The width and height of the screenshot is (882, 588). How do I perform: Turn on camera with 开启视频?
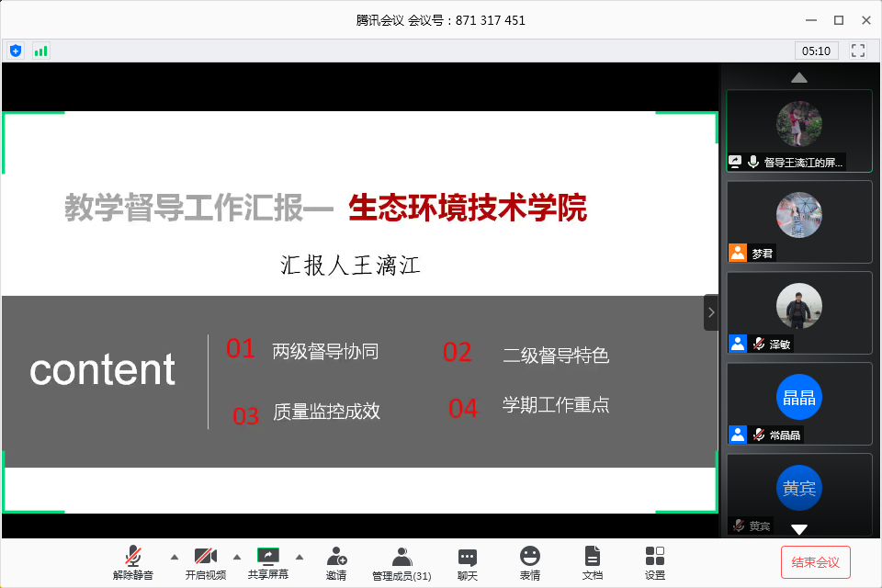pos(206,557)
